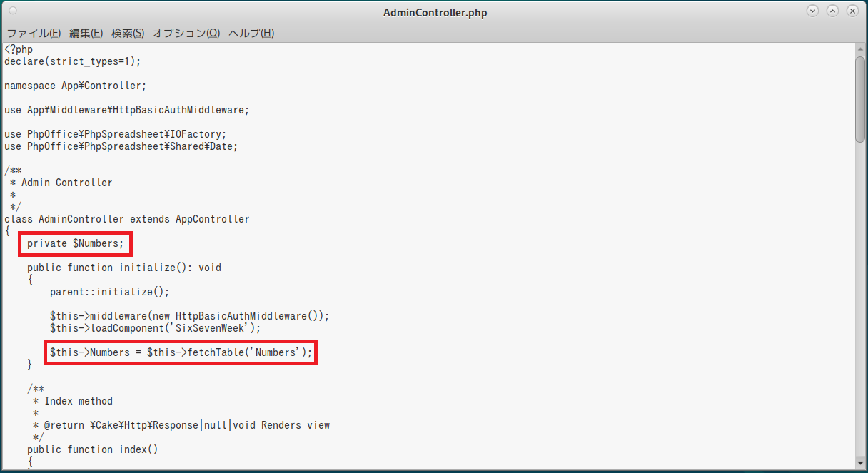Click the 'public function initialize(): void' line

pyautogui.click(x=124, y=268)
